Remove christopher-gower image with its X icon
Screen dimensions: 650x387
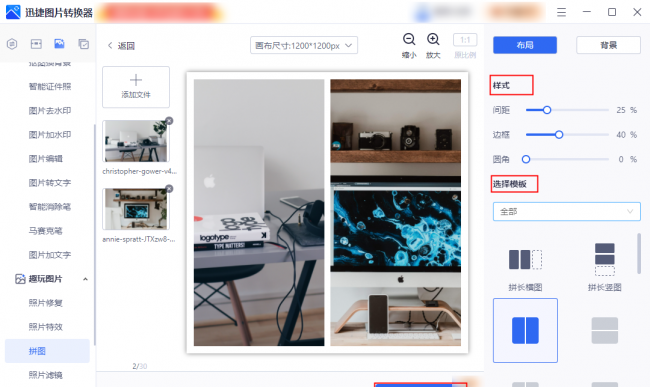(x=169, y=121)
